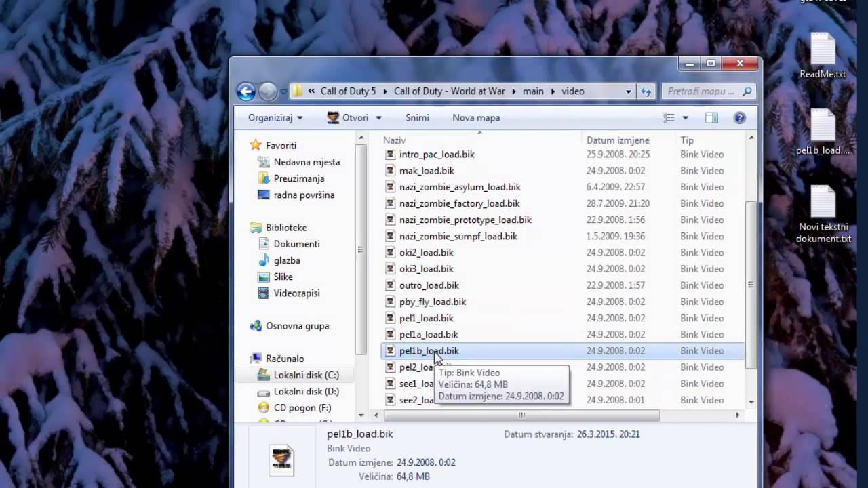Select Novi tekstni dokument.txt on desktop

point(823,215)
